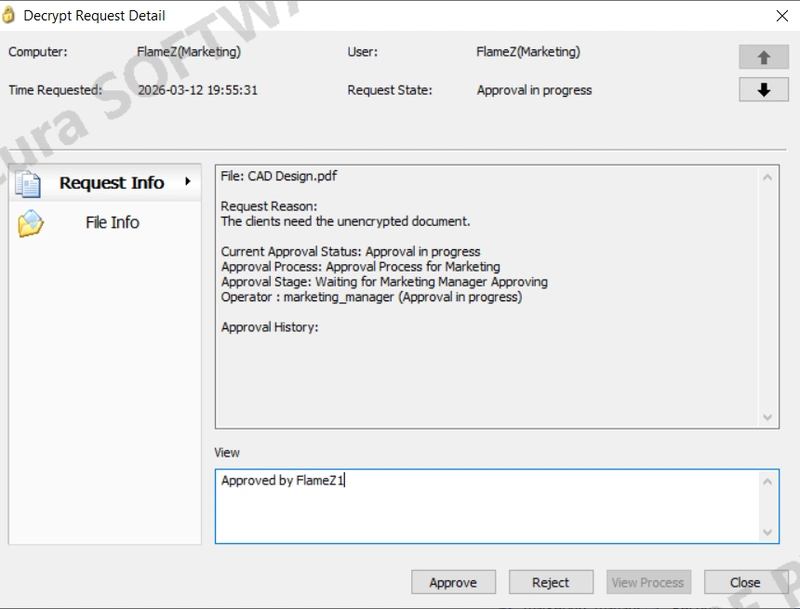This screenshot has width=800, height=609.
Task: Click the "Current Approval Status" line
Action: pos(351,251)
